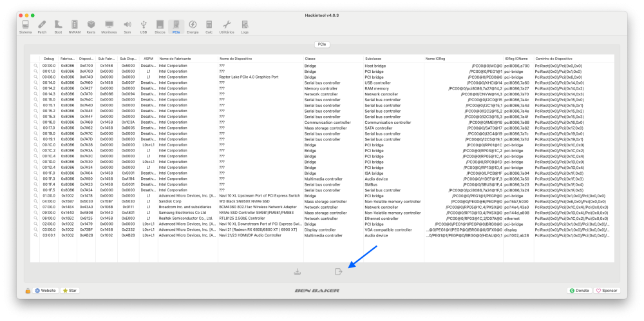644x321 pixels.
Task: Sort by the Nome IOReg column header
Action: click(x=463, y=59)
